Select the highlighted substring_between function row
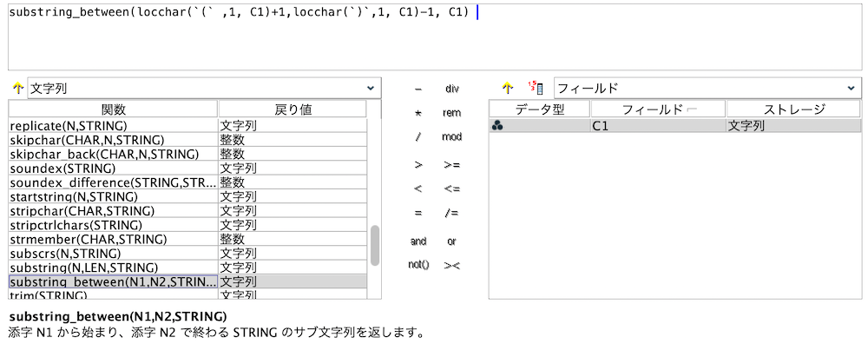 click(187, 282)
